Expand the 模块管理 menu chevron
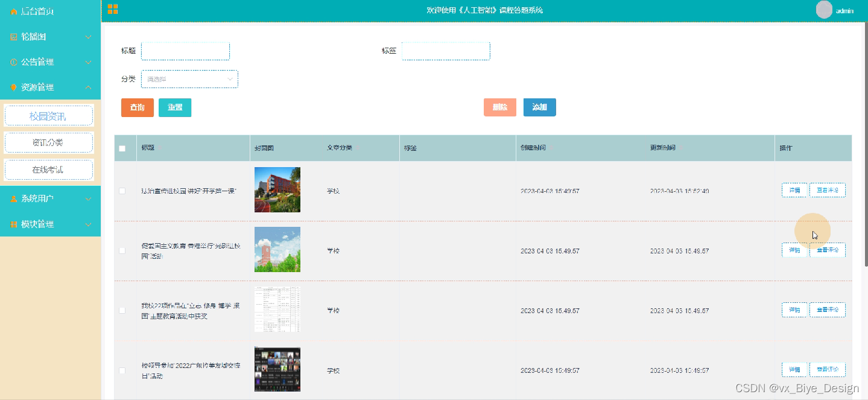 point(89,224)
